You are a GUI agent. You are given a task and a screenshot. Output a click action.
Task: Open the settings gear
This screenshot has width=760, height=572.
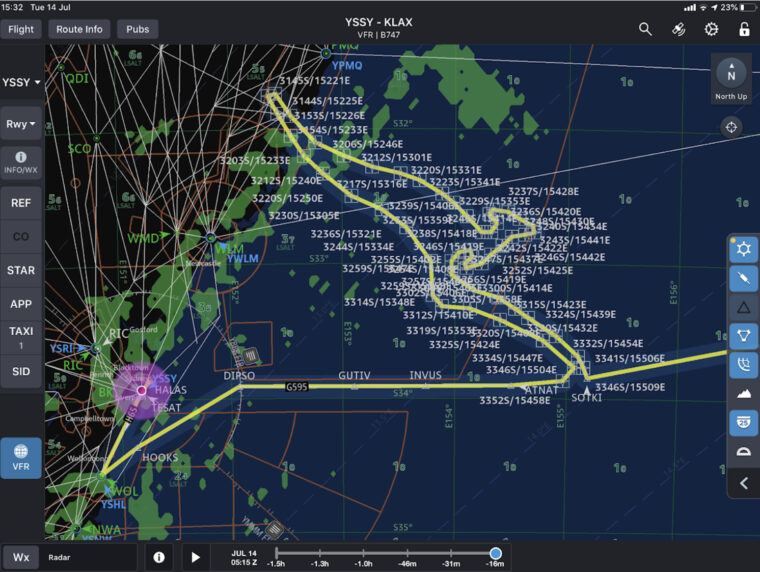tap(711, 29)
